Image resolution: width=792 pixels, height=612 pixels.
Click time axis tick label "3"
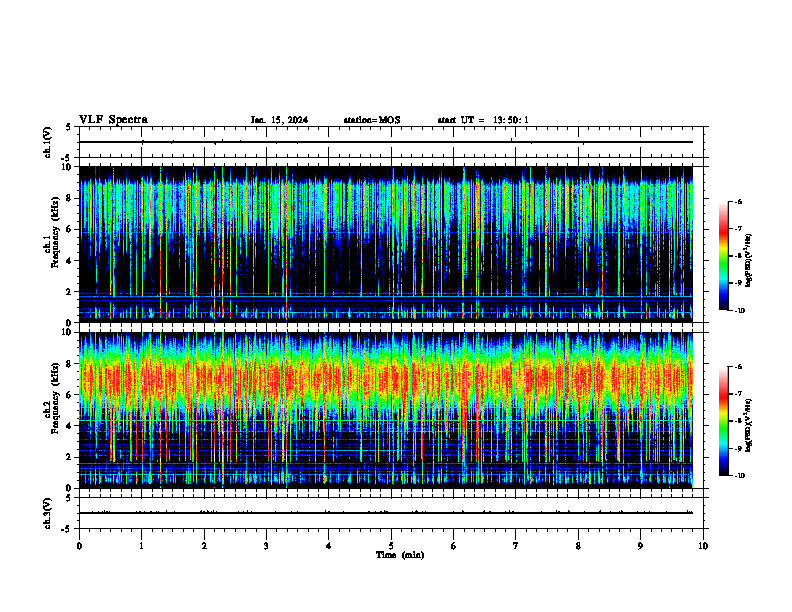[x=266, y=546]
